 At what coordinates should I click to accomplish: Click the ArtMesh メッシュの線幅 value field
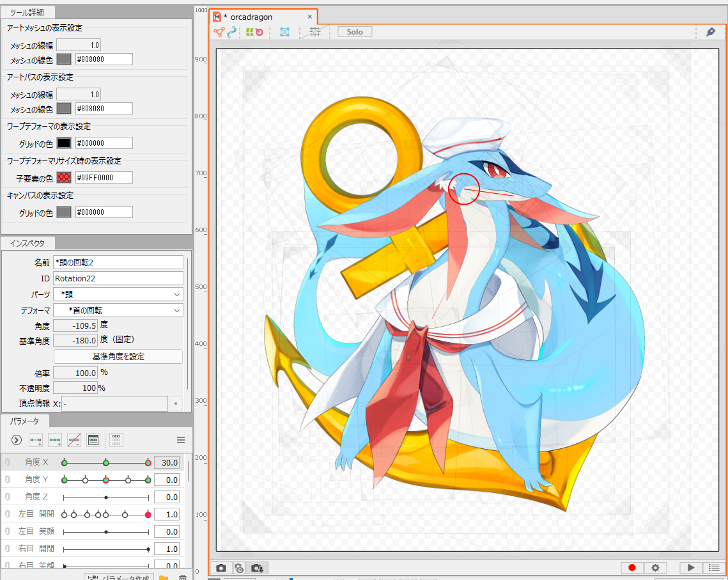[79, 45]
